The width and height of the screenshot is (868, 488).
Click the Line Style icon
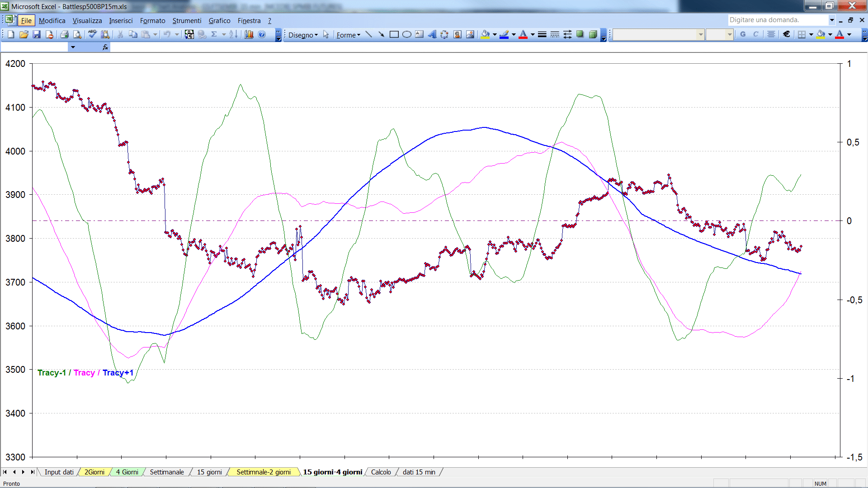tap(542, 34)
